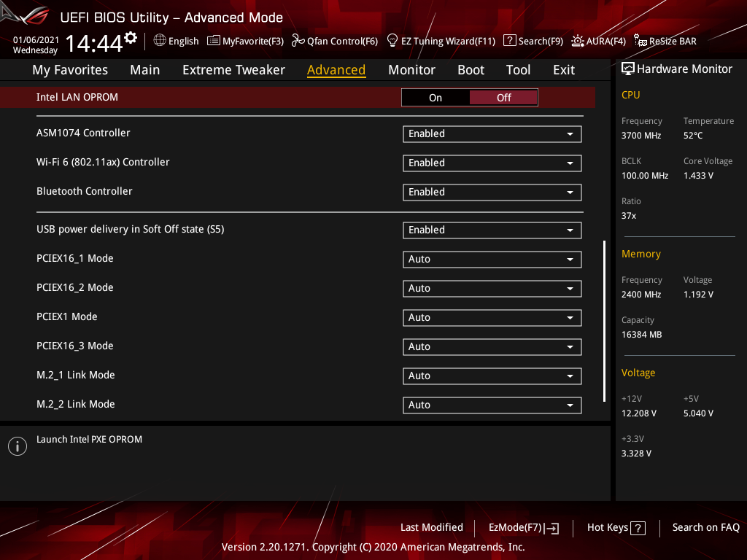
Task: Click the 14:44 clock display
Action: (x=94, y=43)
